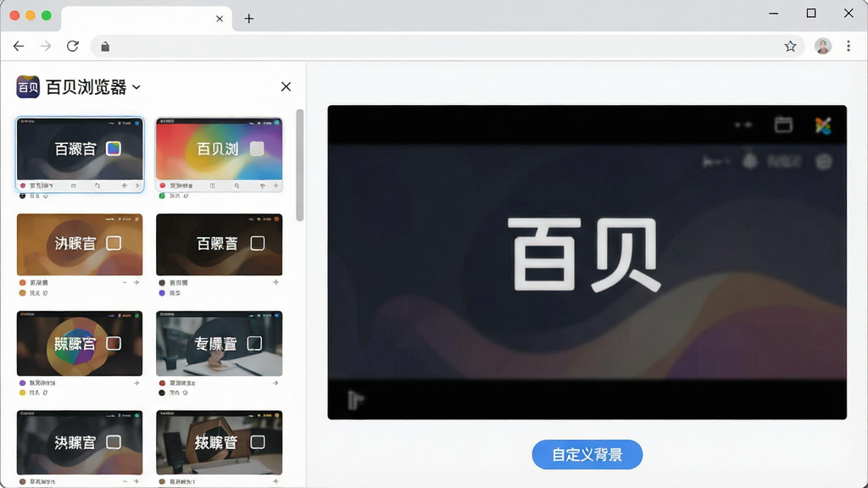868x488 pixels.
Task: Tick the checkbox on the grey wave theme
Action: 114,442
